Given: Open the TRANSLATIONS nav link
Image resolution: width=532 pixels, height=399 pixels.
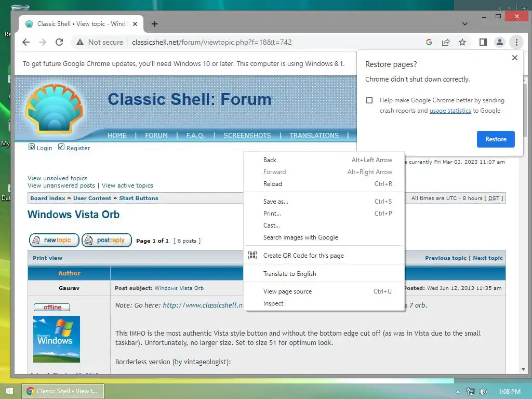Looking at the screenshot, I should 314,136.
